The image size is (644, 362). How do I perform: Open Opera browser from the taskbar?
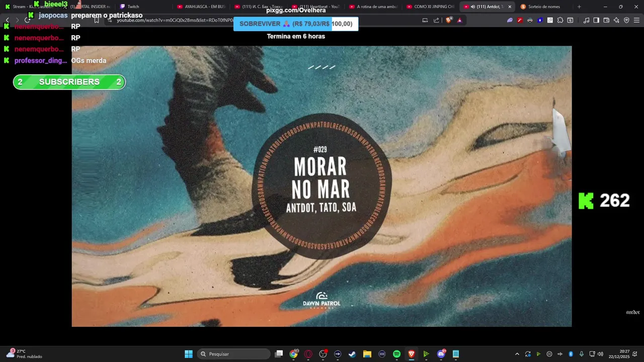click(x=308, y=354)
